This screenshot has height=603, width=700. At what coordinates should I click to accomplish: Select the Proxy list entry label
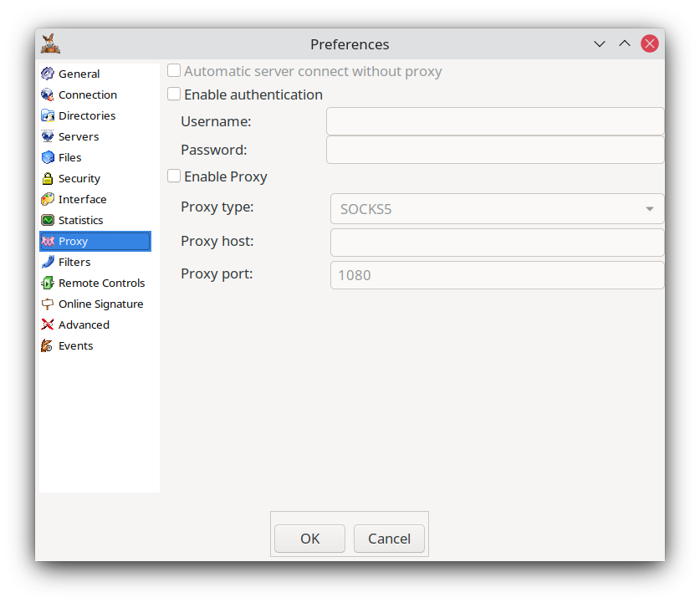point(74,241)
